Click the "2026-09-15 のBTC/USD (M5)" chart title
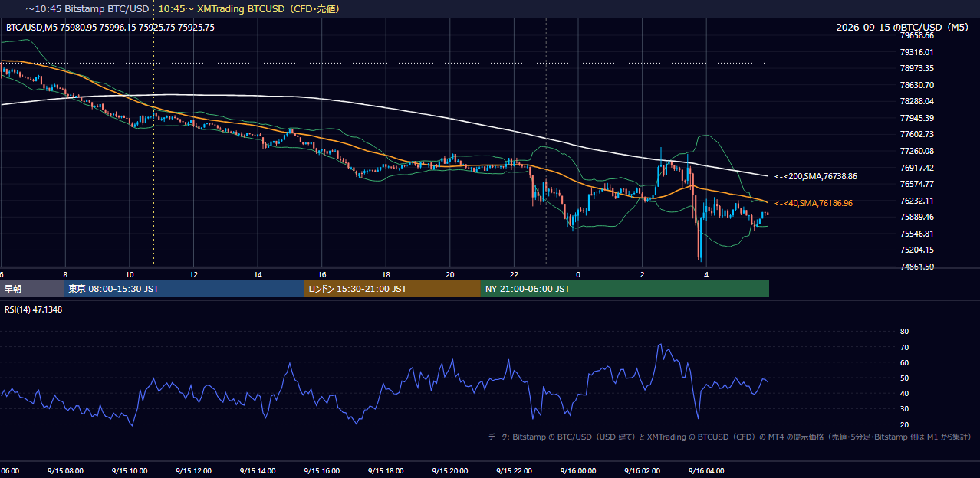The width and height of the screenshot is (980, 478). (x=903, y=27)
